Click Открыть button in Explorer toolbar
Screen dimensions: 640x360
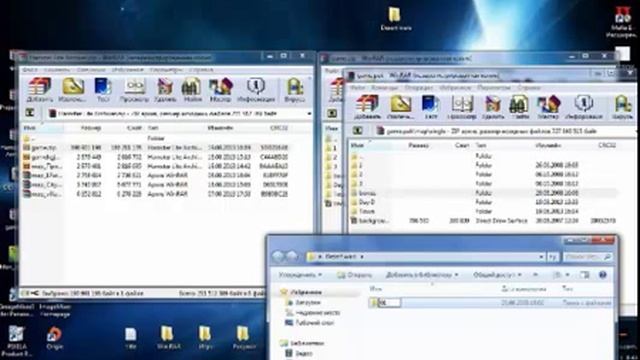[354, 275]
